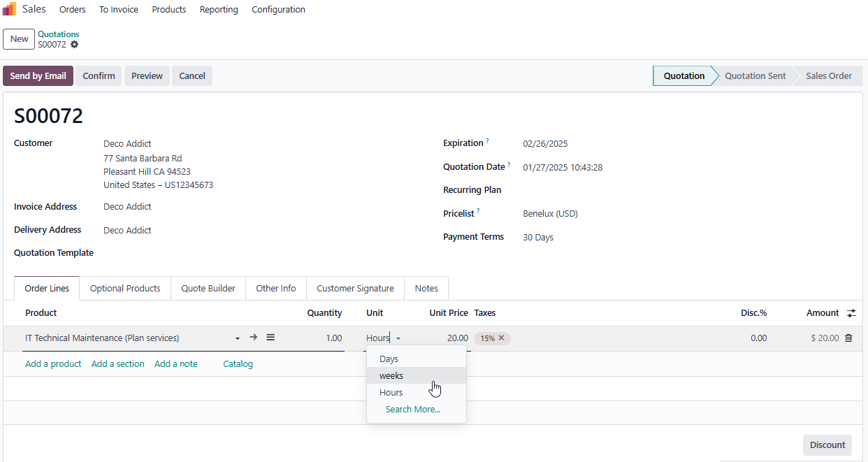868x462 pixels.
Task: Set status to Quotation Sent stage
Action: pos(755,76)
